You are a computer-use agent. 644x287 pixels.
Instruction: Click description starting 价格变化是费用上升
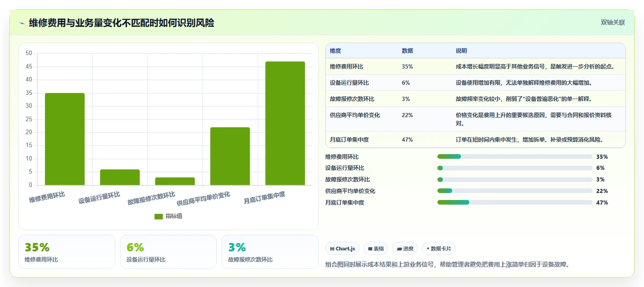tap(534, 119)
